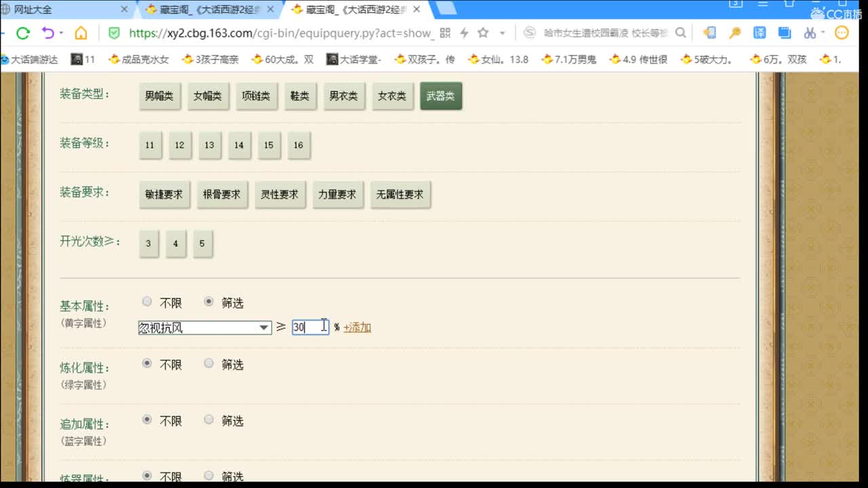
Task: Open the 4.9 传世很 bookmark
Action: point(639,59)
